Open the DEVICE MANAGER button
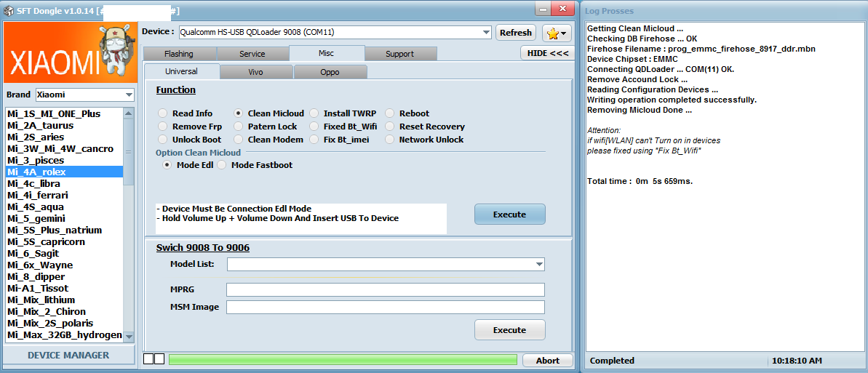Viewport: 868px width, 373px height. coord(68,355)
